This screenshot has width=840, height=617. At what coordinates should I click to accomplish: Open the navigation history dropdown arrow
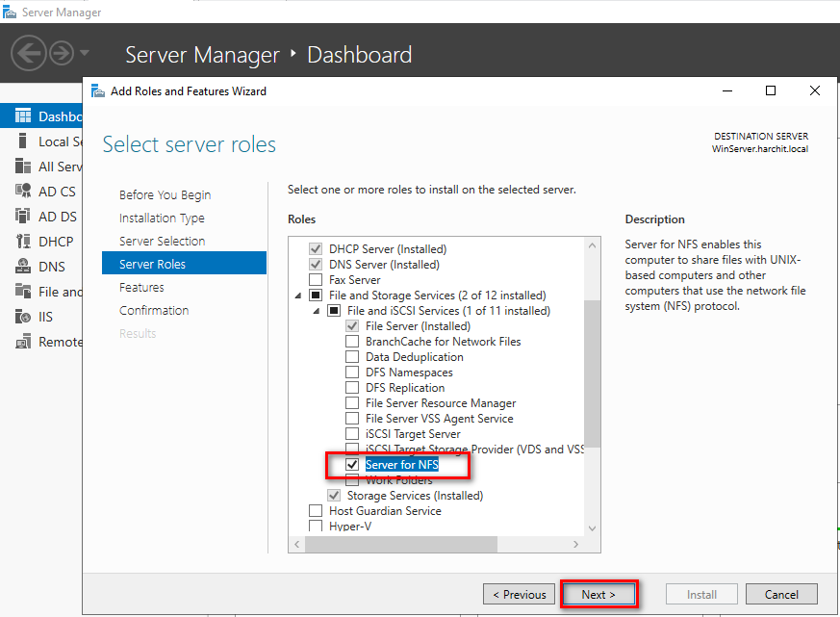(85, 52)
